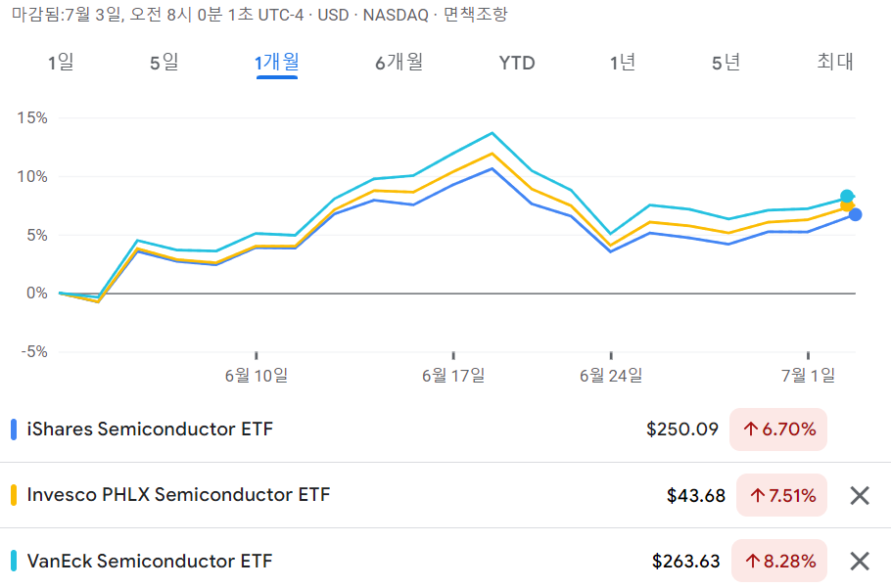This screenshot has height=588, width=891.
Task: Select the 최대 range tab
Action: pos(835,62)
